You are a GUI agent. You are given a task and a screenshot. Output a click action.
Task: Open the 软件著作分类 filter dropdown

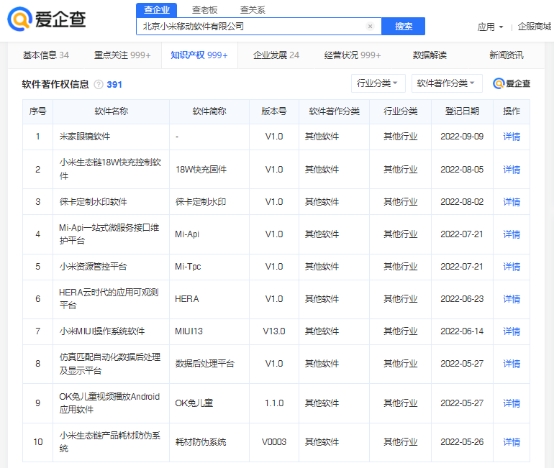click(x=447, y=83)
